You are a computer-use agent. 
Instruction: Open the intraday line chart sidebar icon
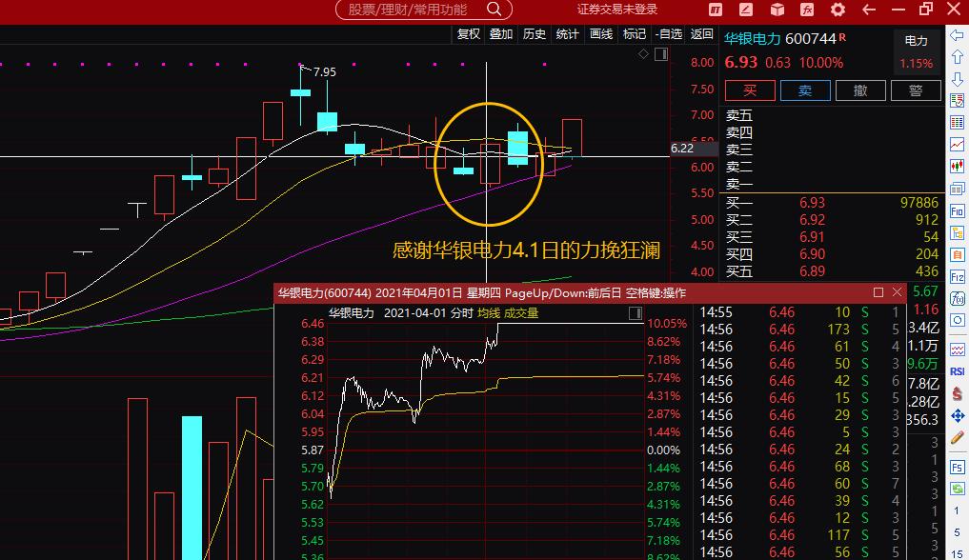958,145
